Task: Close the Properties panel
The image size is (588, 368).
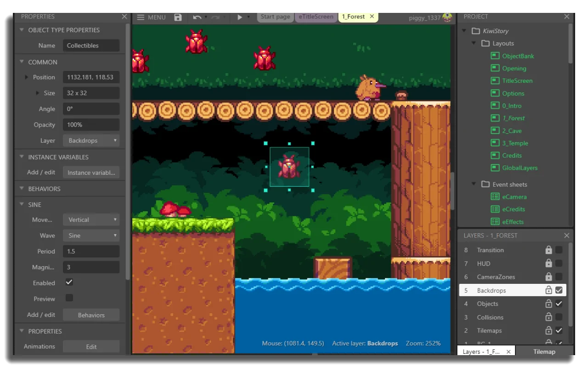Action: click(124, 17)
